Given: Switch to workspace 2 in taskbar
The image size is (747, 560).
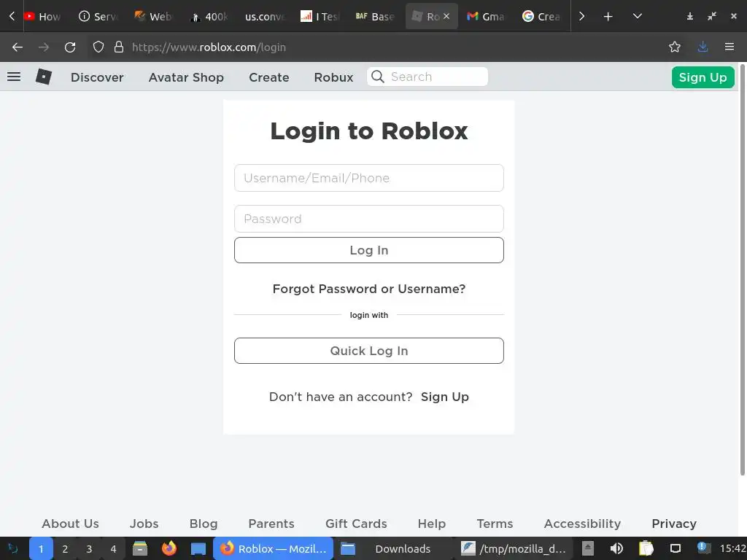Looking at the screenshot, I should tap(65, 548).
